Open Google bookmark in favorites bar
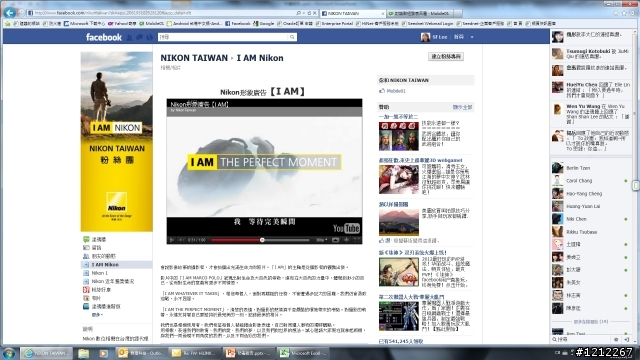The width and height of the screenshot is (640, 360). click(x=263, y=24)
